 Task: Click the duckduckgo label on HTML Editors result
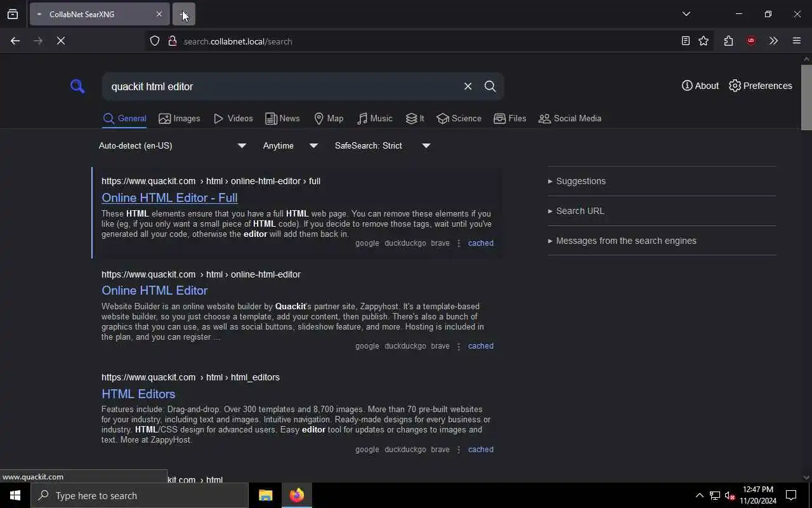tap(405, 450)
